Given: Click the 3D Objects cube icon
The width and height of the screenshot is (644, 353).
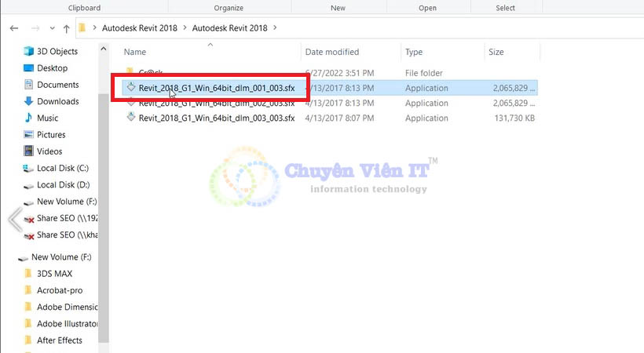Looking at the screenshot, I should click(28, 51).
